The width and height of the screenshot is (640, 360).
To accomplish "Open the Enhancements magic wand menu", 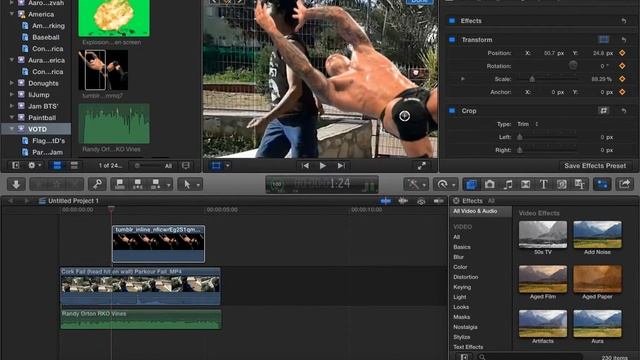I will click(413, 184).
